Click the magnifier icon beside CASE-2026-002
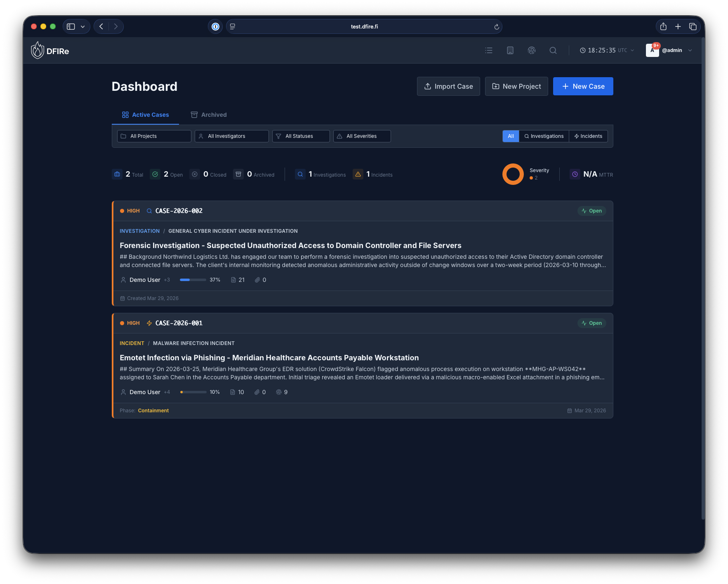This screenshot has width=728, height=584. 149,211
